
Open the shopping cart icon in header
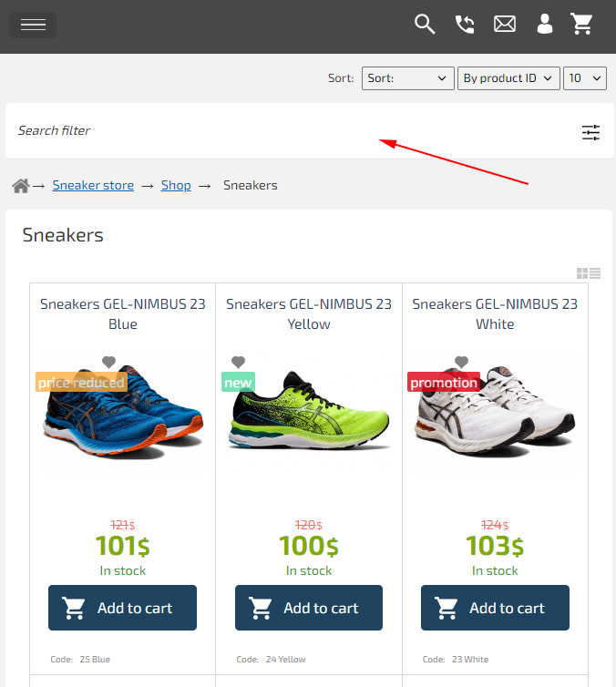point(582,25)
